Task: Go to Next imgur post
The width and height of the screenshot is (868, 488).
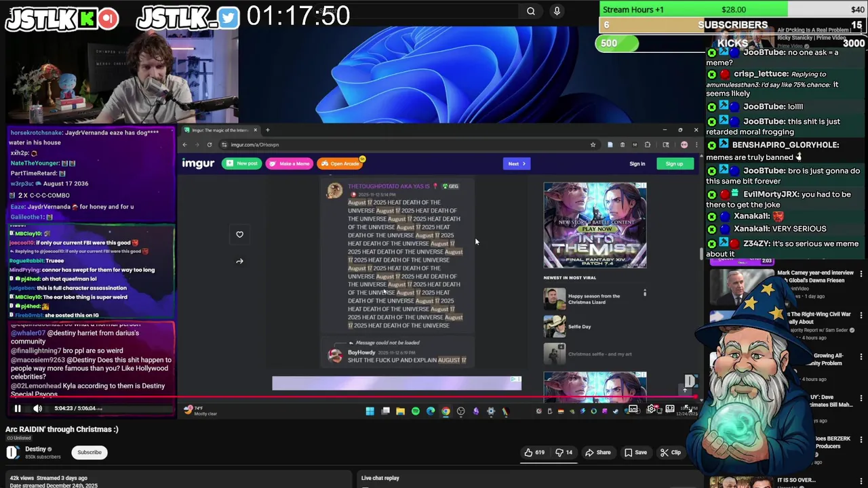Action: click(x=516, y=163)
